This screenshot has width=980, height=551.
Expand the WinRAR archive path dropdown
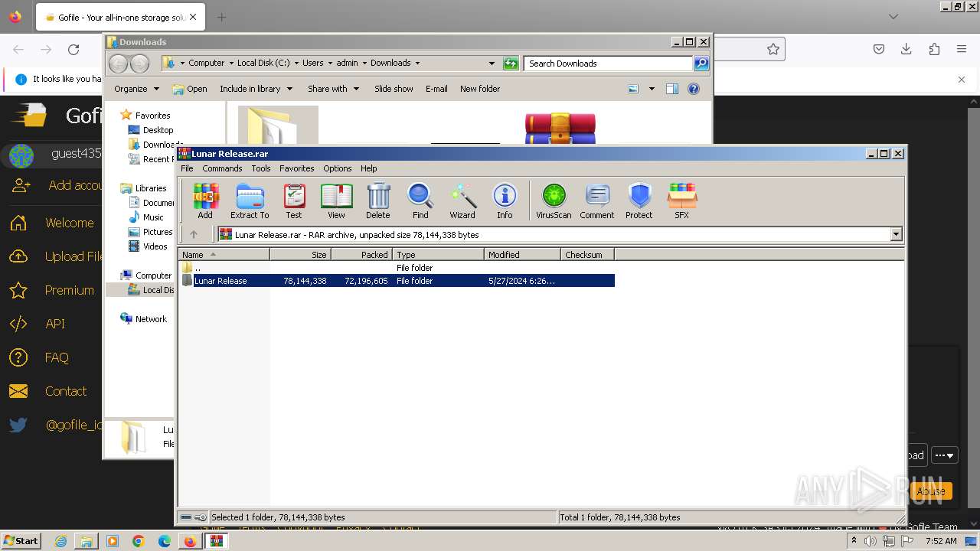[896, 234]
